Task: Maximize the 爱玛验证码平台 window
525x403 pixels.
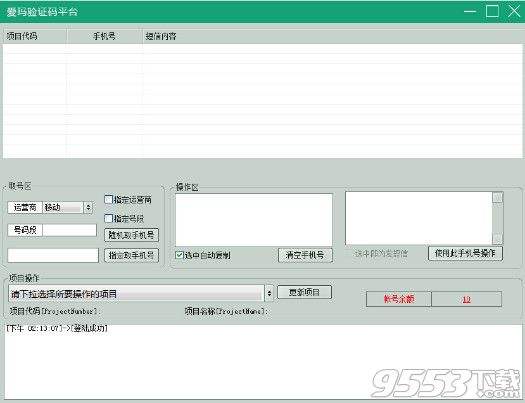Action: 492,11
